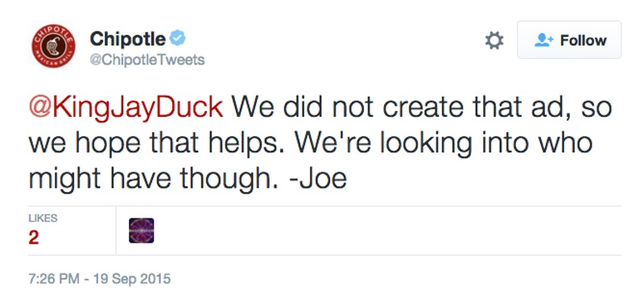View the 2 likes count
The width and height of the screenshot is (644, 299).
click(34, 237)
